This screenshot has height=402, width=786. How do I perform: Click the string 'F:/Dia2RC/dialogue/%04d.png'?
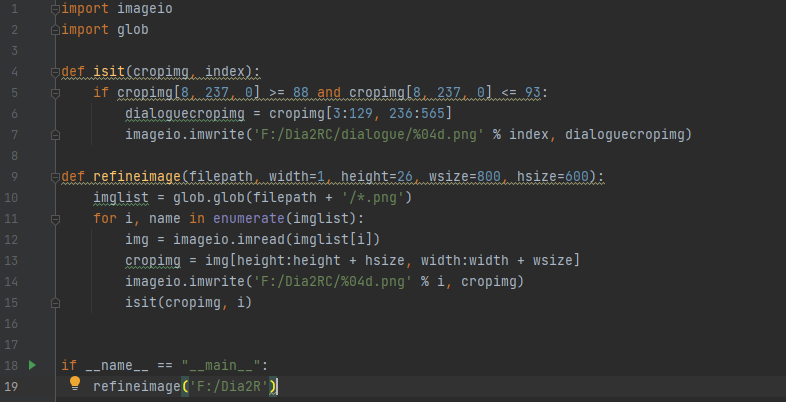(x=368, y=135)
